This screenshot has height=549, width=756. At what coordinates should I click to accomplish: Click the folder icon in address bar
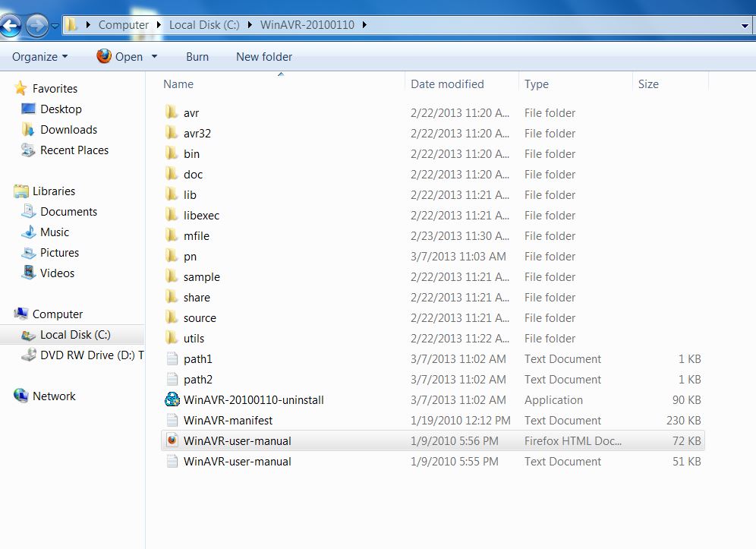[x=72, y=25]
